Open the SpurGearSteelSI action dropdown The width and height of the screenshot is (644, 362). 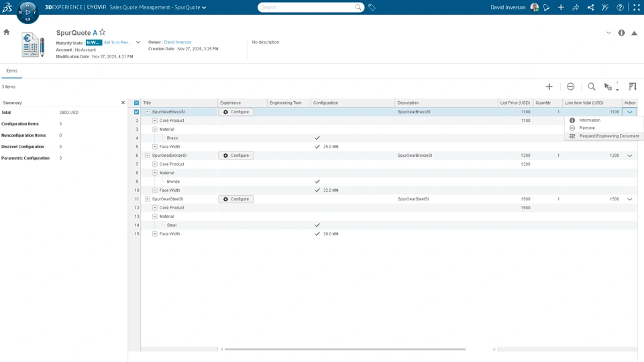pyautogui.click(x=630, y=199)
